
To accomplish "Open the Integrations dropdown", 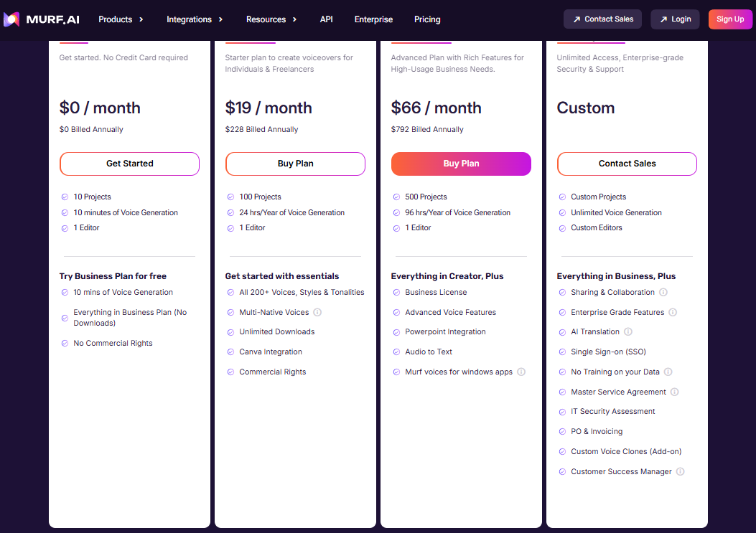I will point(190,19).
